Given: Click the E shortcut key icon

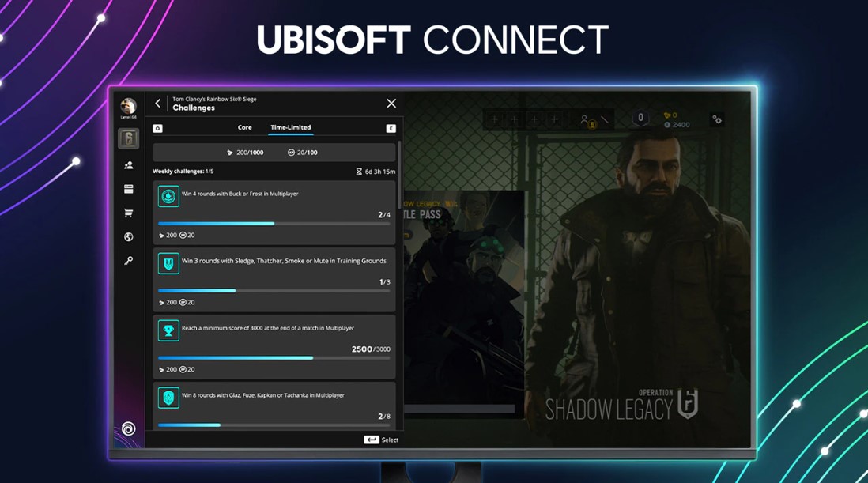Looking at the screenshot, I should pos(391,128).
